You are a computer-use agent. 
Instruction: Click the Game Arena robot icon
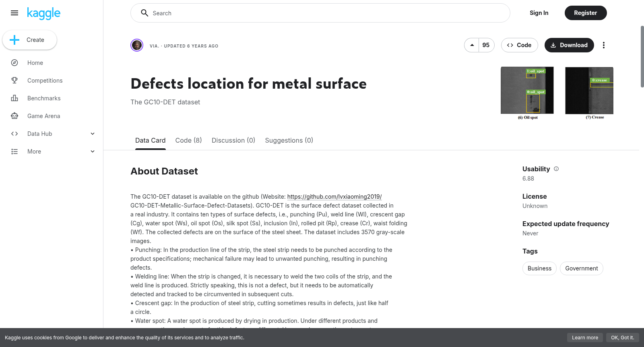(x=14, y=116)
